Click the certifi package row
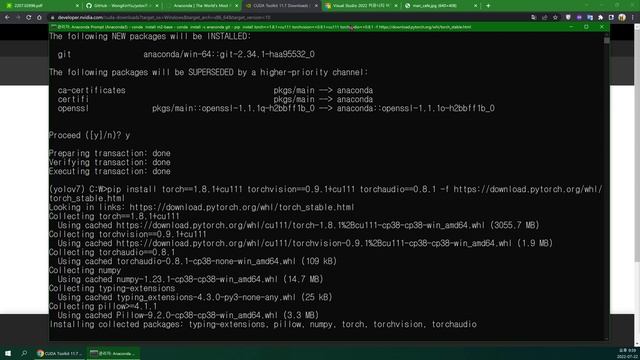 point(215,99)
